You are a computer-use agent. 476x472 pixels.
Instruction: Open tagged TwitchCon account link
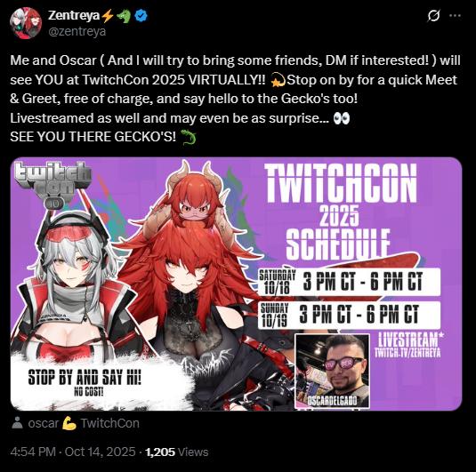click(110, 423)
